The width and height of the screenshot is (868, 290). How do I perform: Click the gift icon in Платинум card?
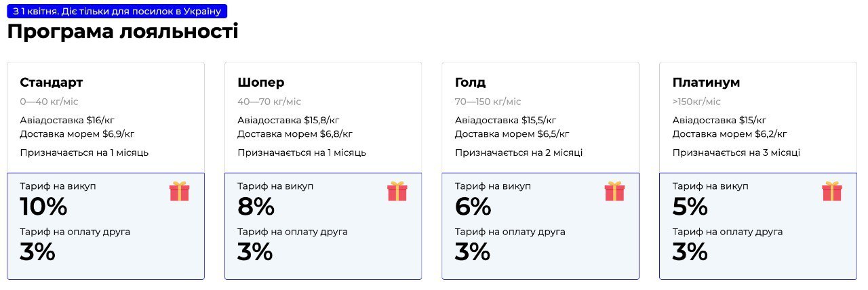(x=832, y=191)
